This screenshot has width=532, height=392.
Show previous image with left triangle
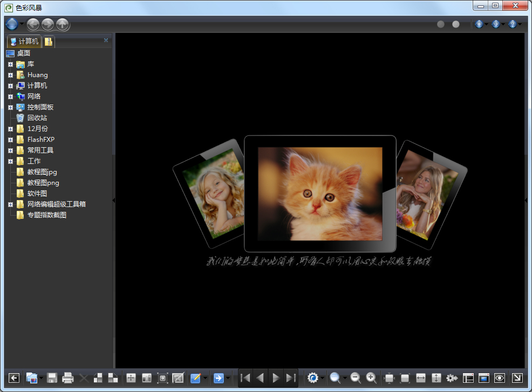point(260,378)
